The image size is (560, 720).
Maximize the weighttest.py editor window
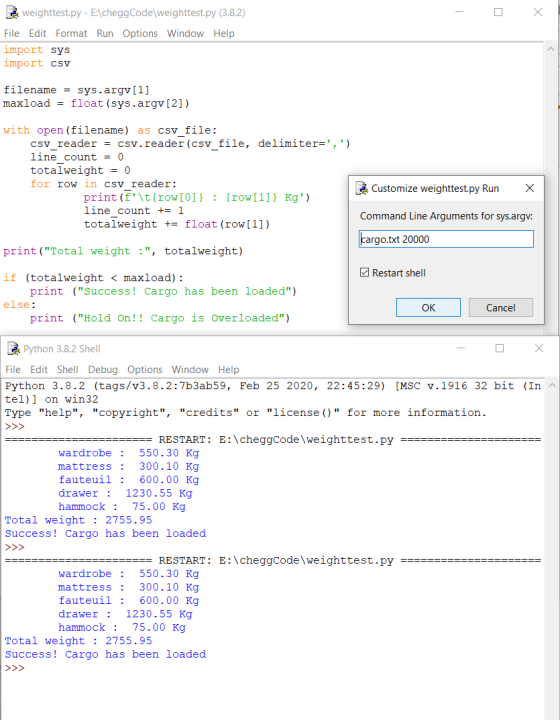pos(498,12)
